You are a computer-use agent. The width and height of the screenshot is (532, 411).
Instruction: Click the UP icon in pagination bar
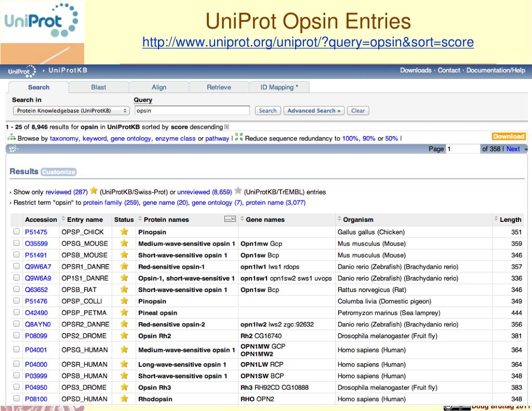[14, 149]
